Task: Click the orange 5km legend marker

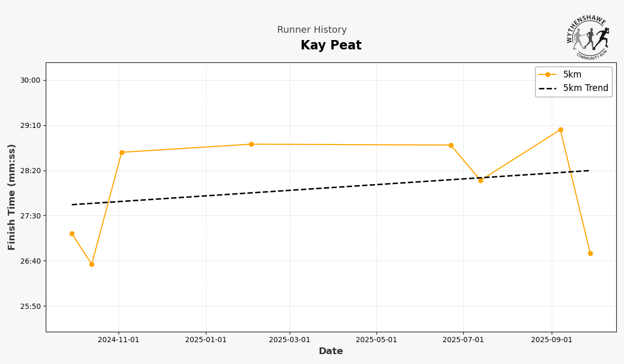Action: click(x=548, y=75)
